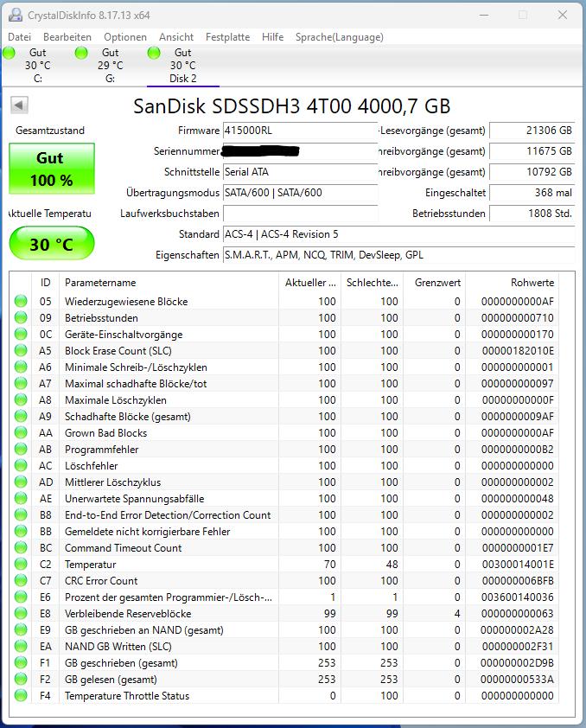The height and width of the screenshot is (728, 586).
Task: Click status icon of Geräte-Einschaltvorgänge row
Action: pos(21,335)
